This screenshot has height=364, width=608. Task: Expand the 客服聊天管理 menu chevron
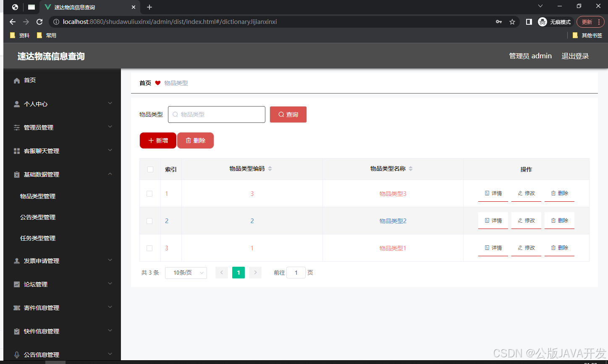110,150
